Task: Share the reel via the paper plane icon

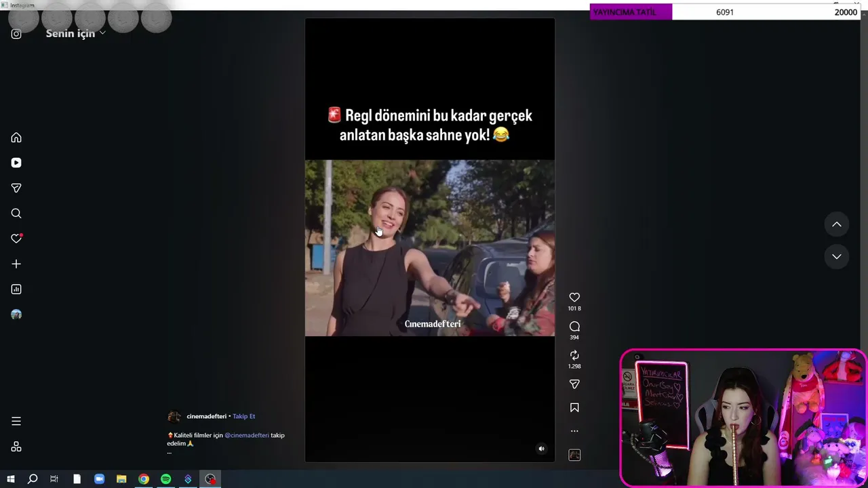Action: (574, 384)
